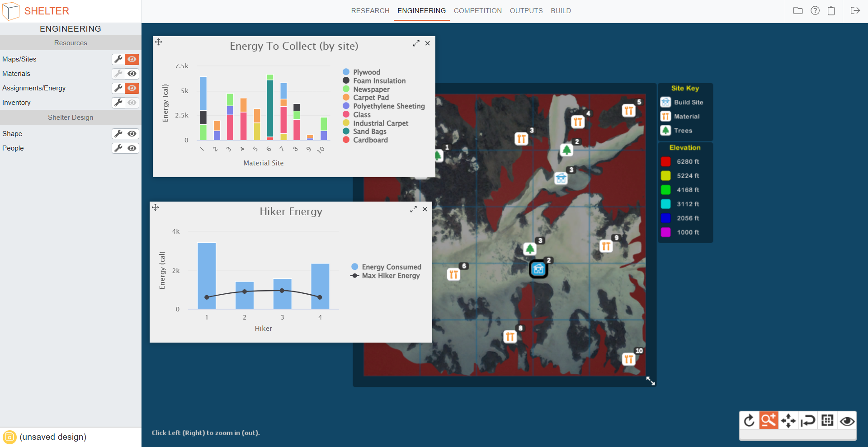Click the logout arrow icon
The image size is (868, 447).
click(855, 11)
